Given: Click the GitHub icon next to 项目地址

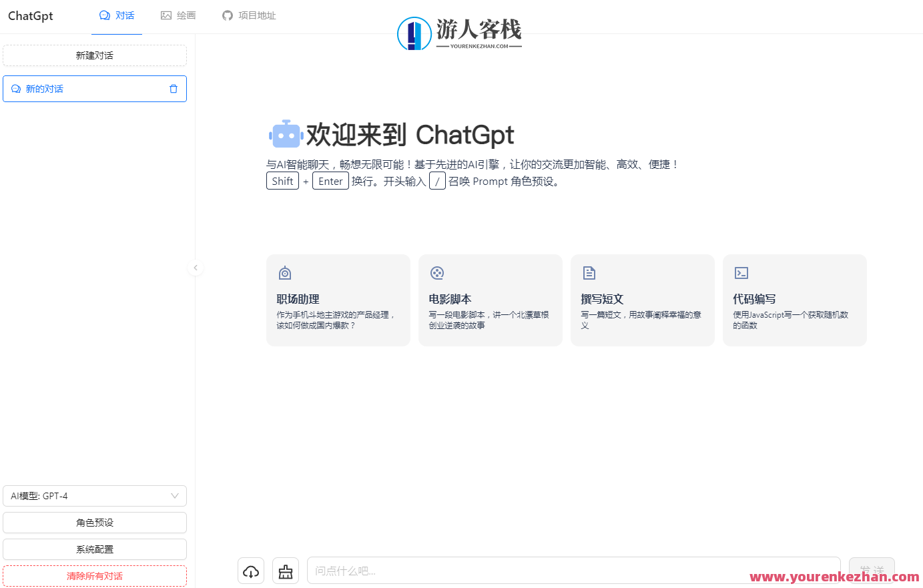Looking at the screenshot, I should [x=227, y=15].
